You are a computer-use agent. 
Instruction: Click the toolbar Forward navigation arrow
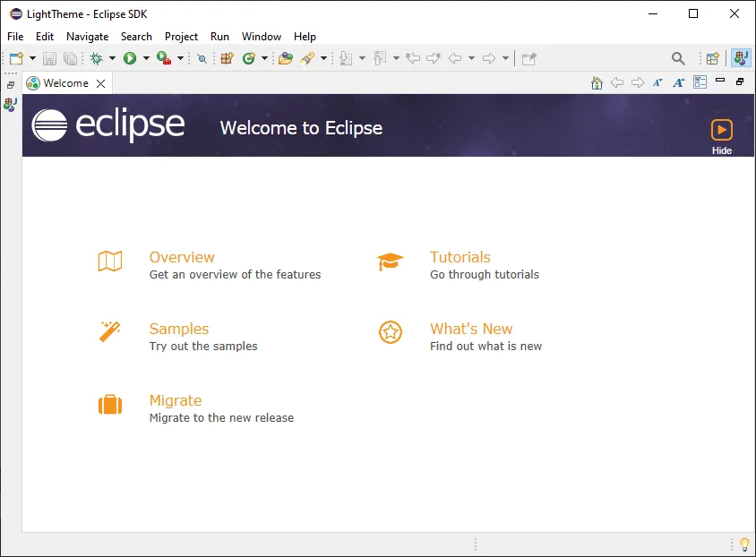click(x=489, y=58)
